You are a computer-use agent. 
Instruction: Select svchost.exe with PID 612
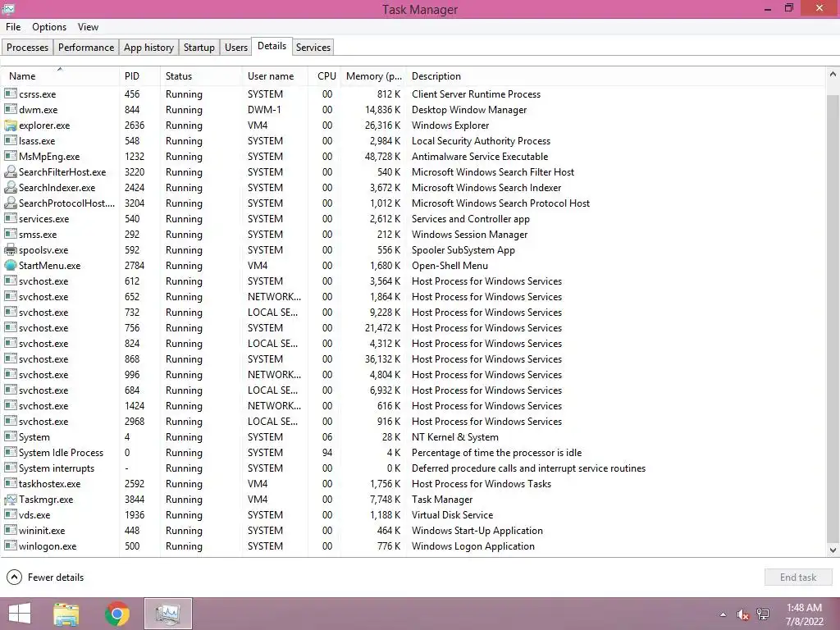point(413,281)
